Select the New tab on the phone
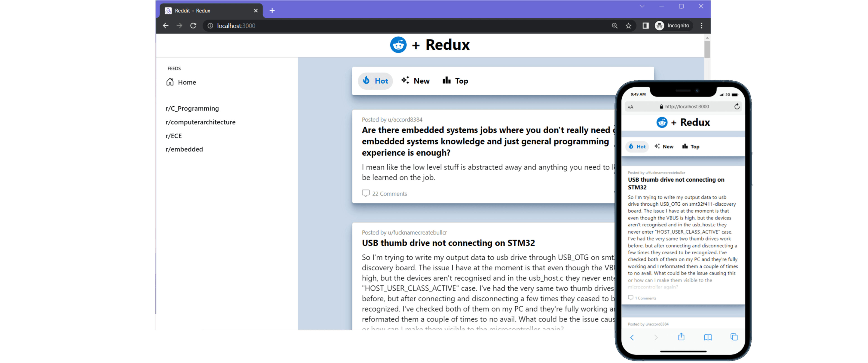 [x=664, y=146]
